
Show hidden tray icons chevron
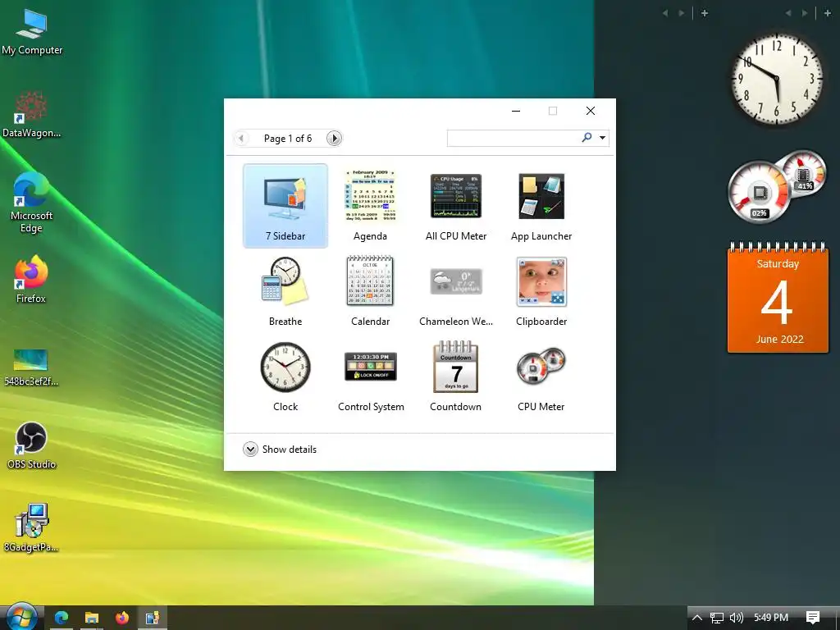click(x=697, y=617)
